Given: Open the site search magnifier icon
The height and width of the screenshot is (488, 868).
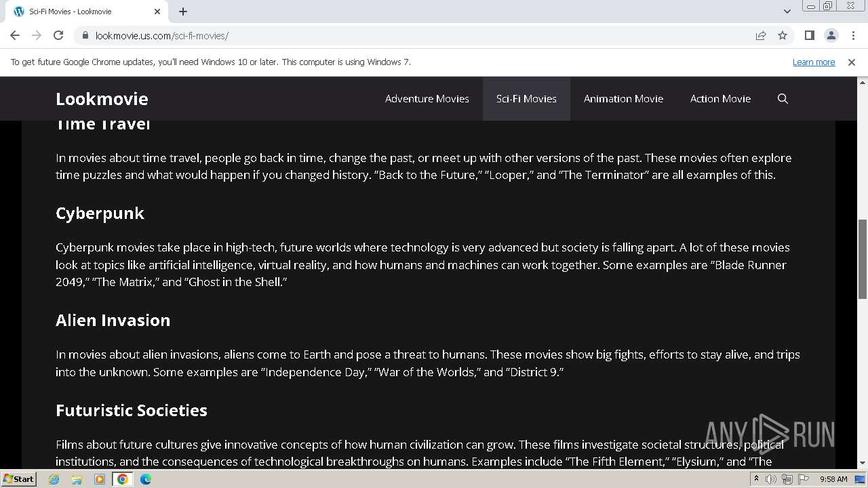Looking at the screenshot, I should pos(783,99).
